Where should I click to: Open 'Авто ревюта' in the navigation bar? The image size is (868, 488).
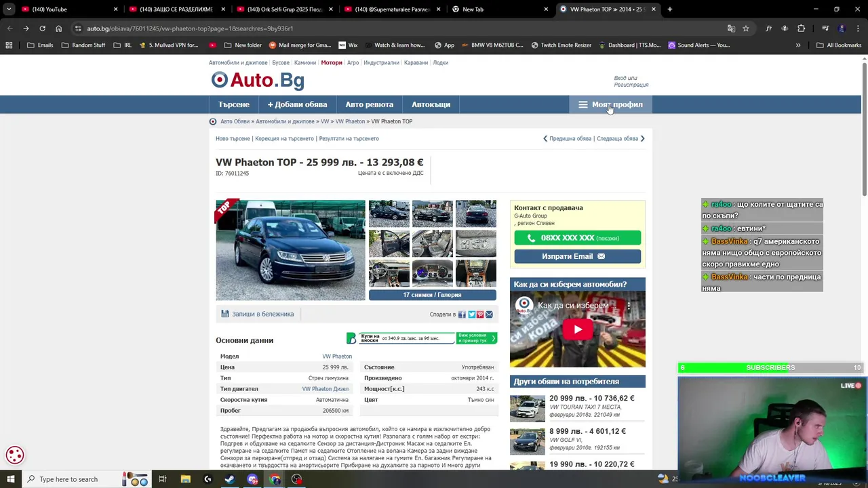[x=369, y=104]
